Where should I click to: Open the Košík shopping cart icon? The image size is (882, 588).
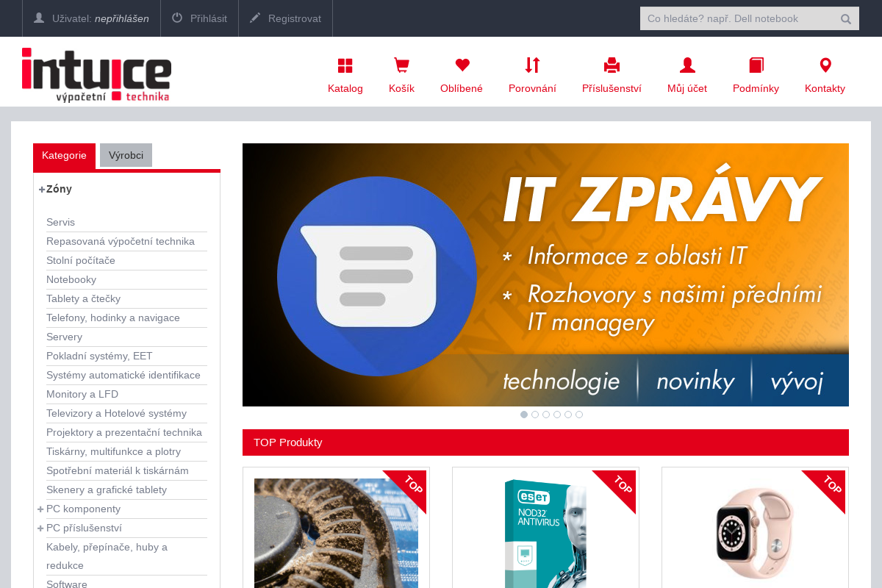point(401,65)
